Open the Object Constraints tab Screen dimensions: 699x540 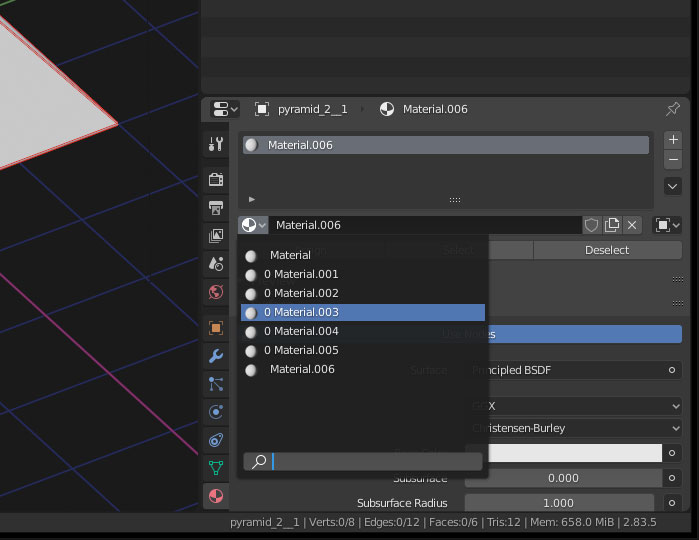click(x=216, y=440)
